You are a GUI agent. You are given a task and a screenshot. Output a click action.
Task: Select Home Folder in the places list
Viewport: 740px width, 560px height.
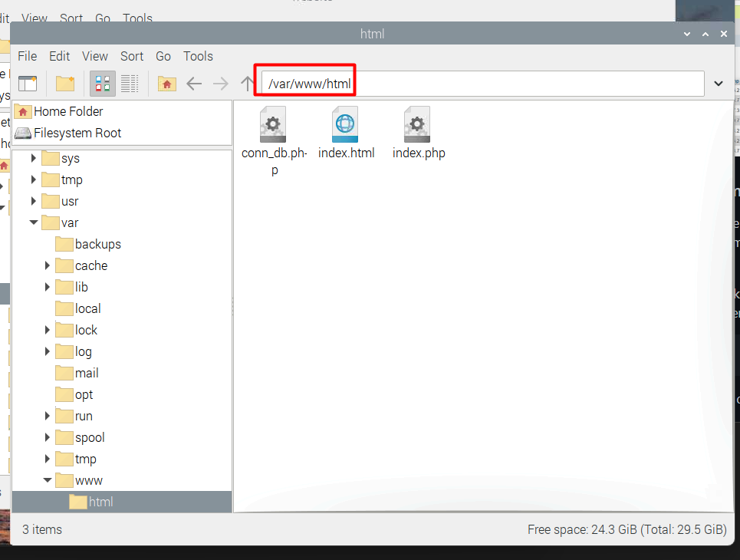pyautogui.click(x=122, y=111)
